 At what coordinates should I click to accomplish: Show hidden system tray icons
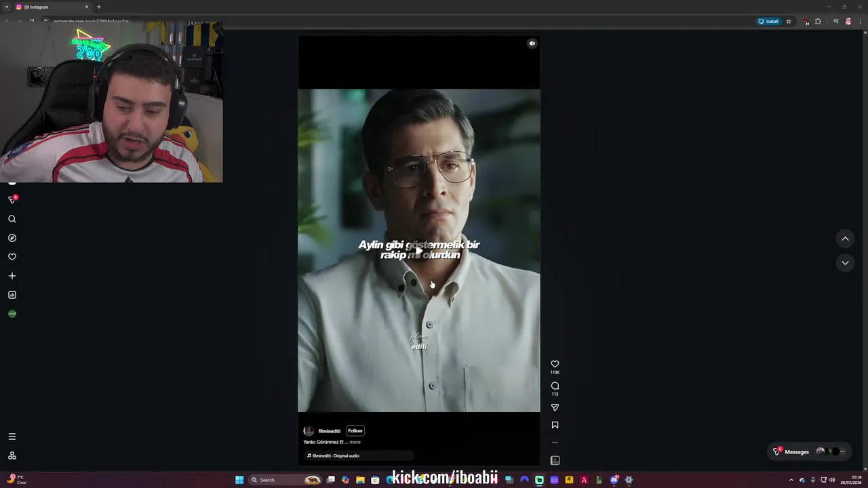click(791, 480)
